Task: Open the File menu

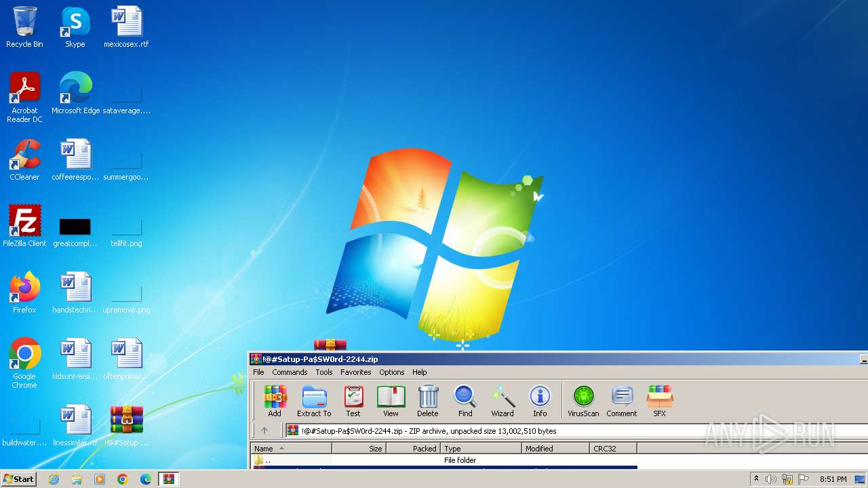Action: (258, 372)
